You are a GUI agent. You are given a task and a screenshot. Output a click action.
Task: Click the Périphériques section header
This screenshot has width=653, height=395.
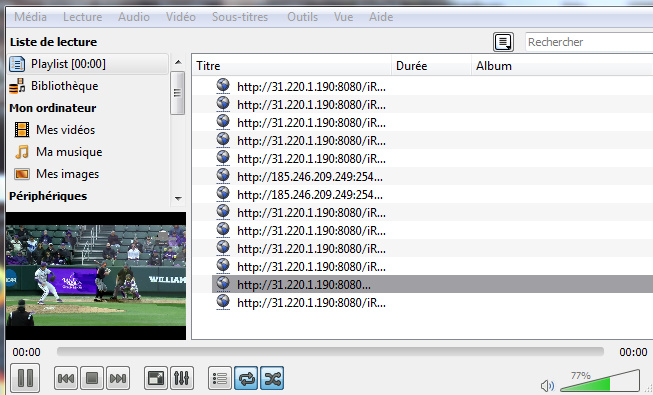pos(48,196)
